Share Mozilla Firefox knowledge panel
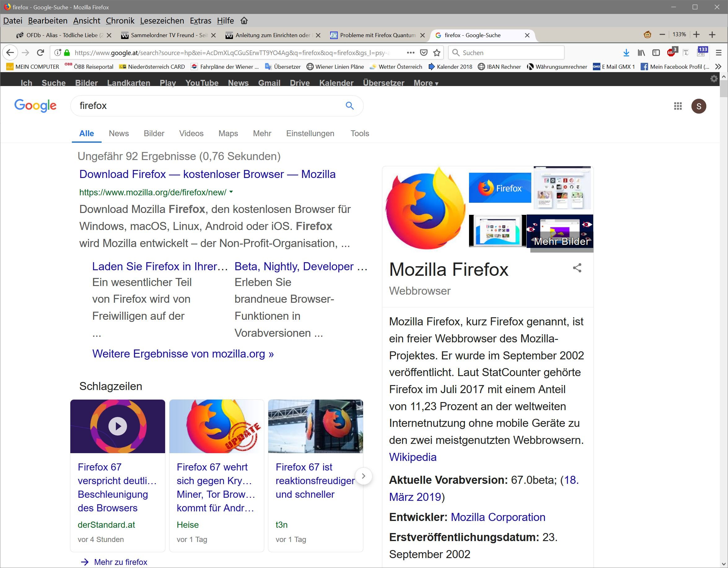The image size is (728, 568). coord(577,268)
